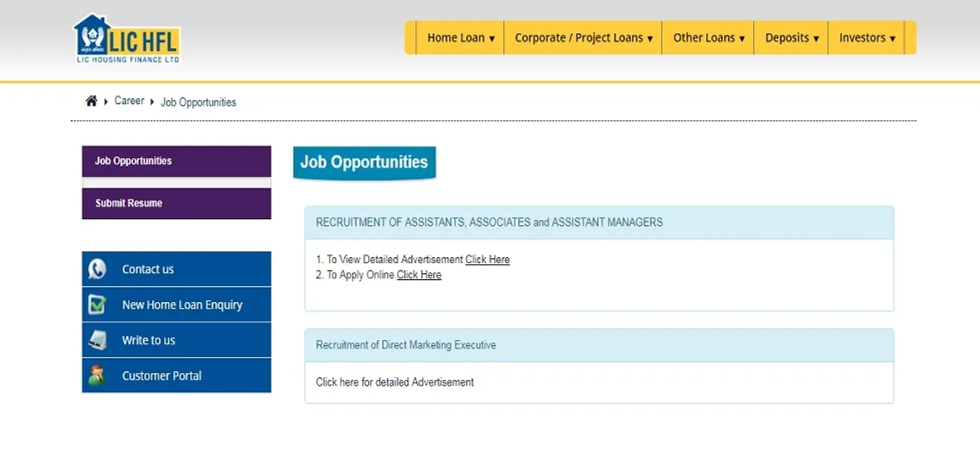Viewport: 980px width, 450px height.
Task: Open Direct Marketing Executive detailed advertisement
Action: (395, 382)
